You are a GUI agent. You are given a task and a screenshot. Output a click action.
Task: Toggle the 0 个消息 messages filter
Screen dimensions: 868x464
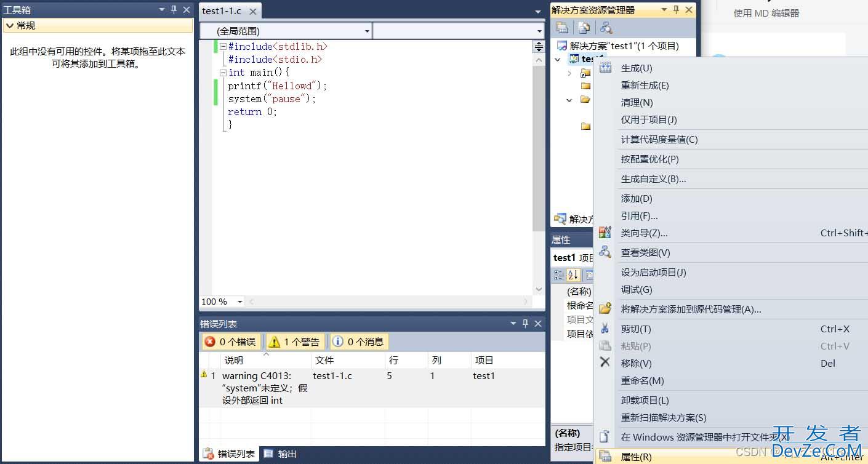[x=358, y=342]
